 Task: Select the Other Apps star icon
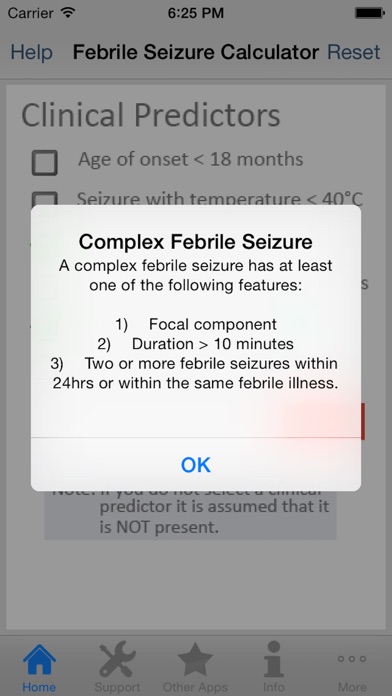[x=195, y=659]
